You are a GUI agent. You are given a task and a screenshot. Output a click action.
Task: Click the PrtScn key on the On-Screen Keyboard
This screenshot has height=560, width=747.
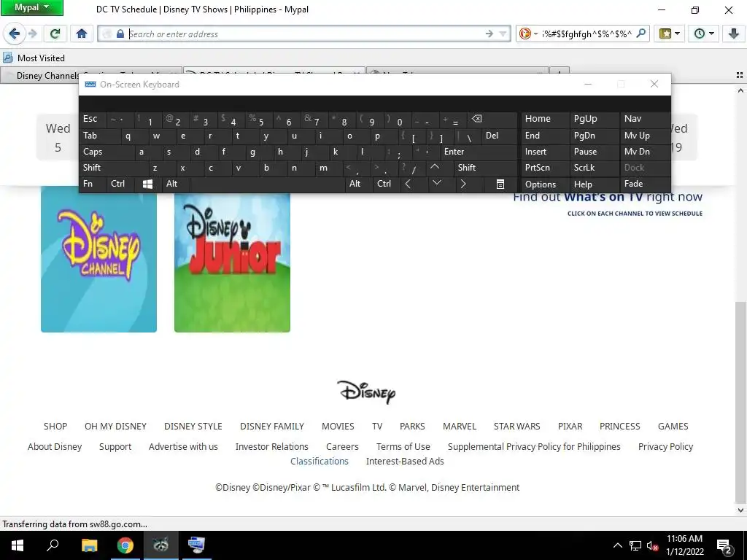(545, 168)
